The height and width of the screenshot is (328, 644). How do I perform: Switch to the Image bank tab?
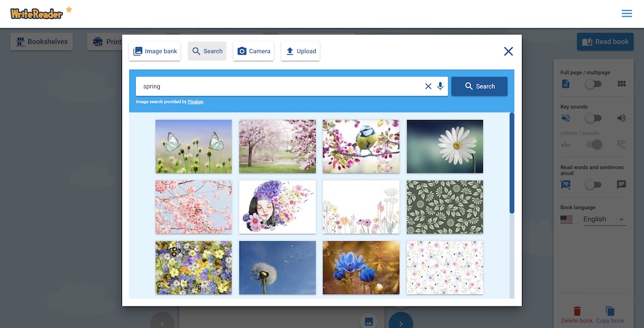click(x=155, y=52)
